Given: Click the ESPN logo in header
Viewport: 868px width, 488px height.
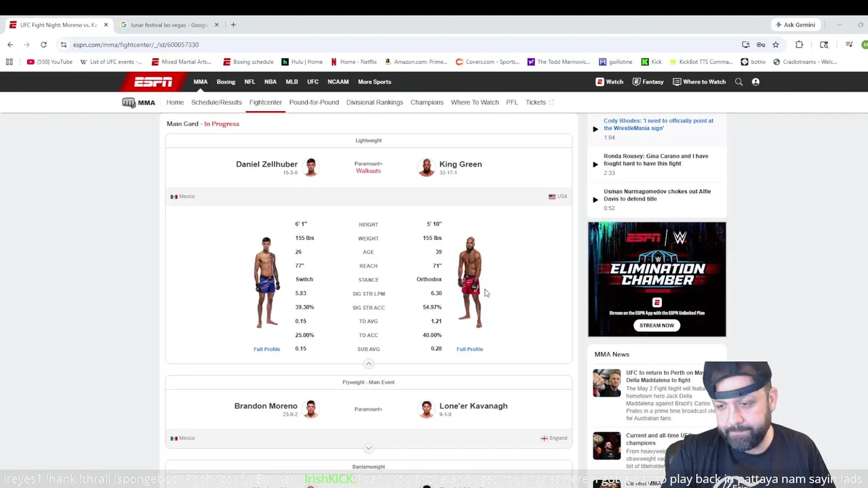Looking at the screenshot, I should click(x=153, y=82).
